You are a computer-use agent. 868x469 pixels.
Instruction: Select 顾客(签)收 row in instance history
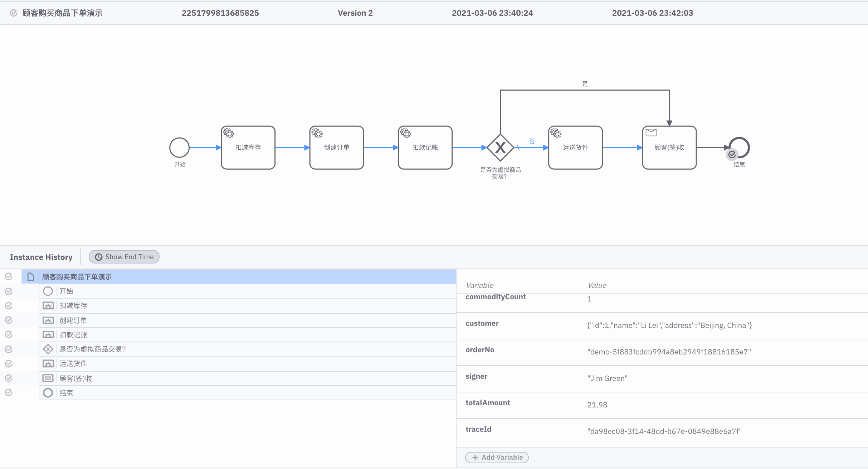coord(75,378)
